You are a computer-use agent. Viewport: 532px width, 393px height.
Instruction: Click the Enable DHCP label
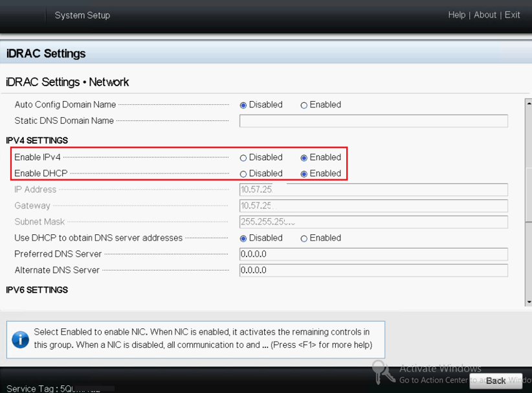pos(41,174)
